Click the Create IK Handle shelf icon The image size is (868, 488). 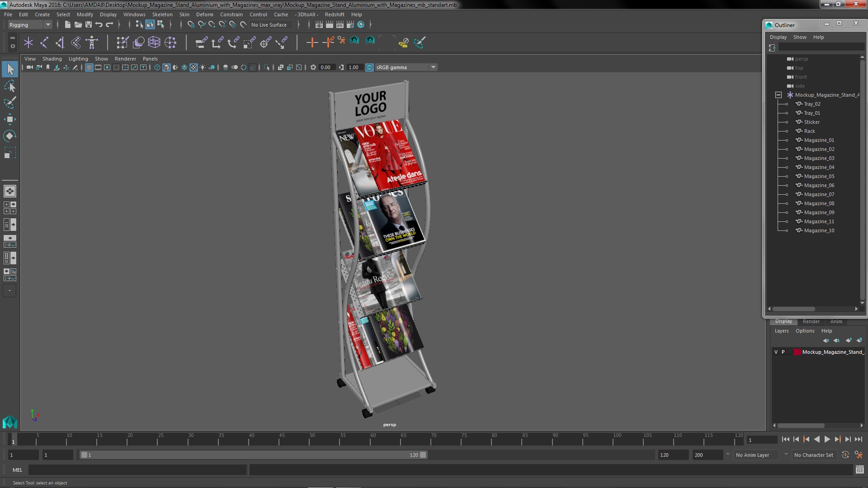pyautogui.click(x=60, y=42)
